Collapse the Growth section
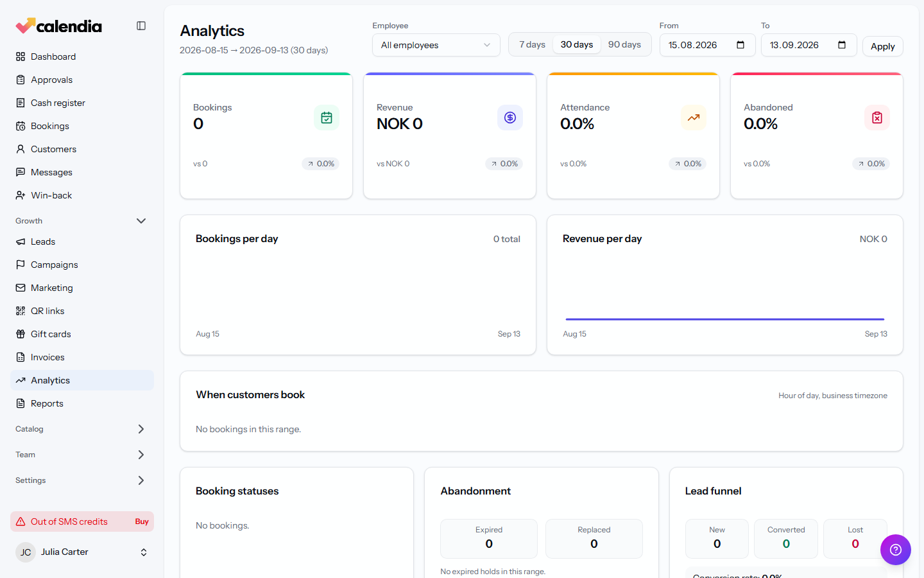 82,221
